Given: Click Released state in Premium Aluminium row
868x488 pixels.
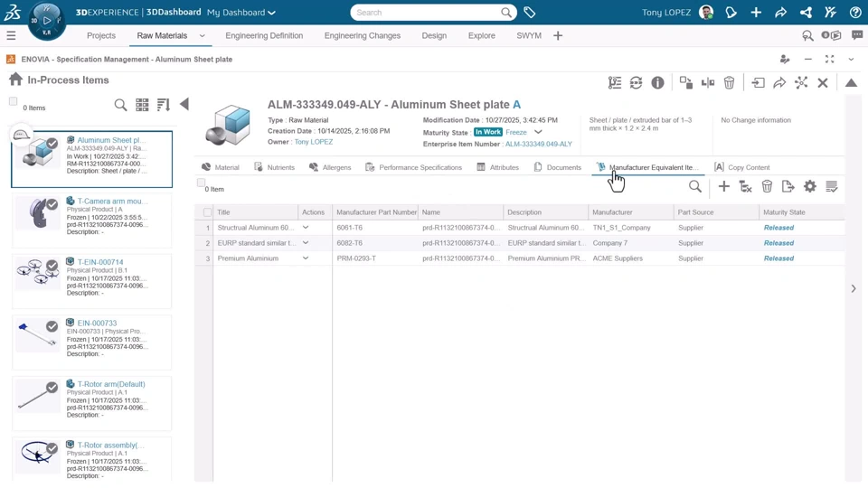Looking at the screenshot, I should coord(778,258).
